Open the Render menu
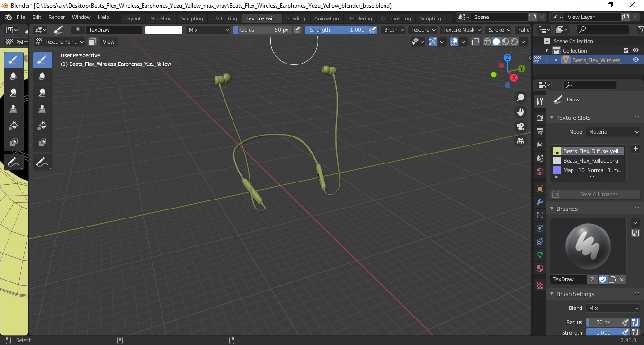Viewport: 644px width, 345px height. click(x=57, y=17)
